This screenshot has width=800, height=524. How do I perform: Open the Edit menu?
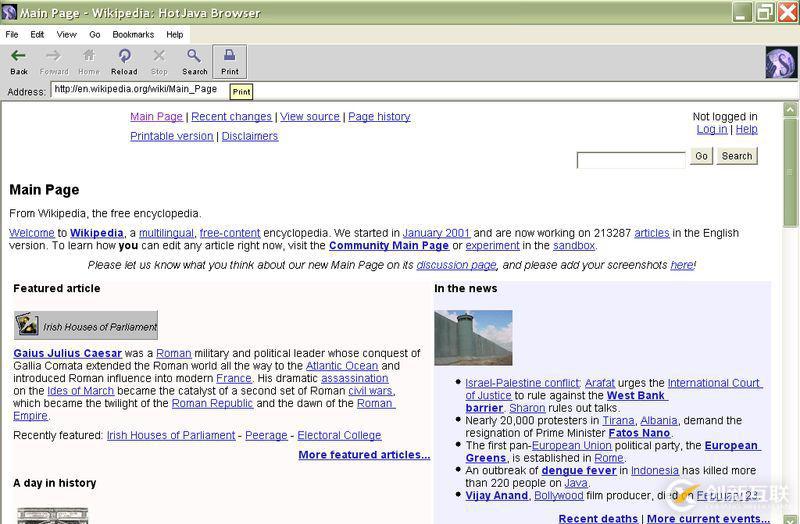pos(37,34)
